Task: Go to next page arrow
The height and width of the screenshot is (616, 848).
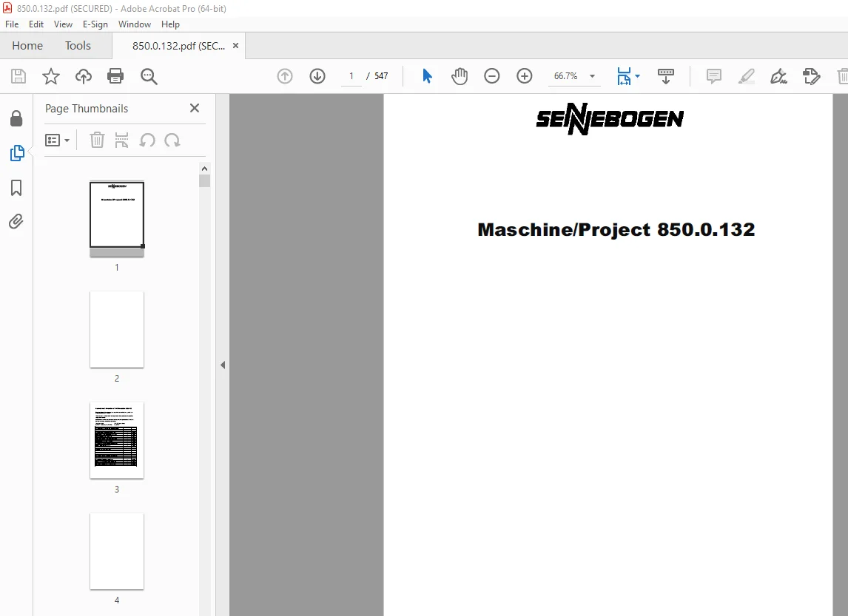Action: click(317, 76)
